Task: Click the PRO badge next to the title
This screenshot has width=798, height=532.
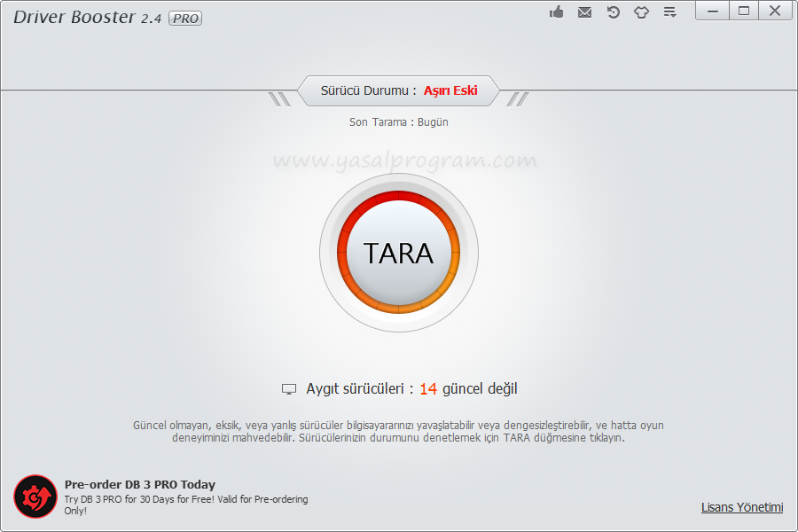Action: pos(185,19)
